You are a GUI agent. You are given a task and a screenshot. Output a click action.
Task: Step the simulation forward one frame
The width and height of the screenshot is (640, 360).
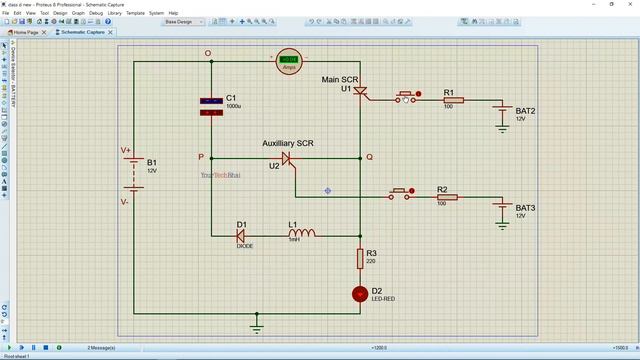[x=21, y=348]
